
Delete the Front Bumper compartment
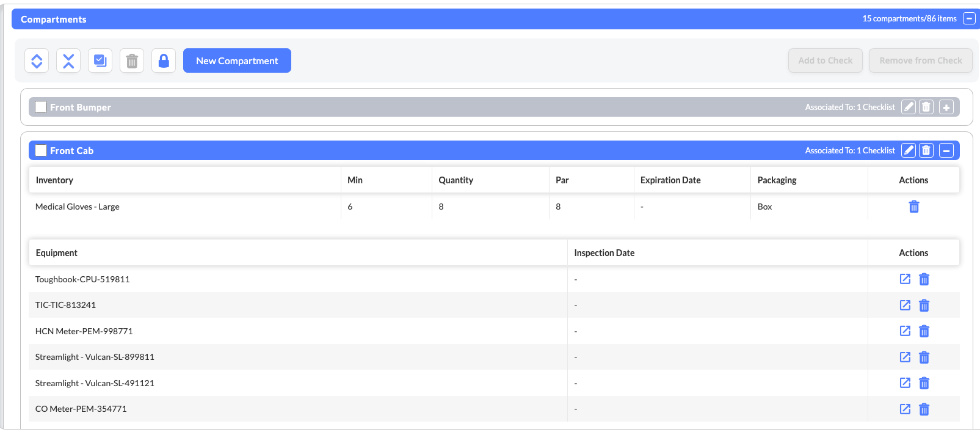[x=926, y=107]
